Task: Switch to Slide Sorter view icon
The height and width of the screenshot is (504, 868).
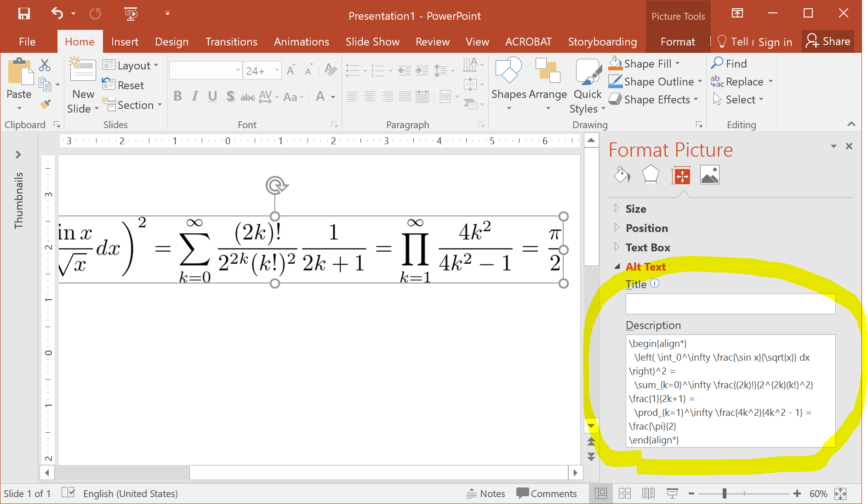Action: click(625, 493)
